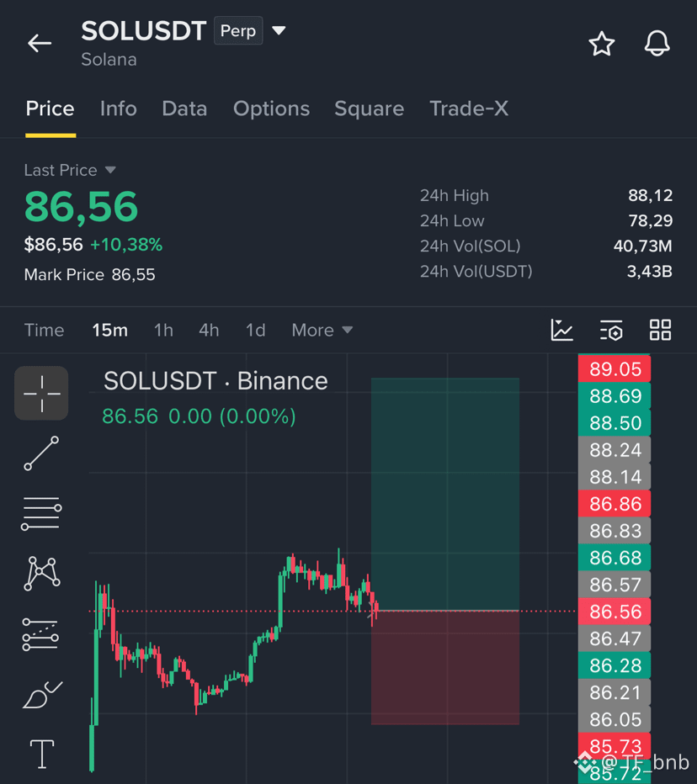Tap the 86,56 last price value
This screenshot has width=697, height=784.
[x=81, y=206]
